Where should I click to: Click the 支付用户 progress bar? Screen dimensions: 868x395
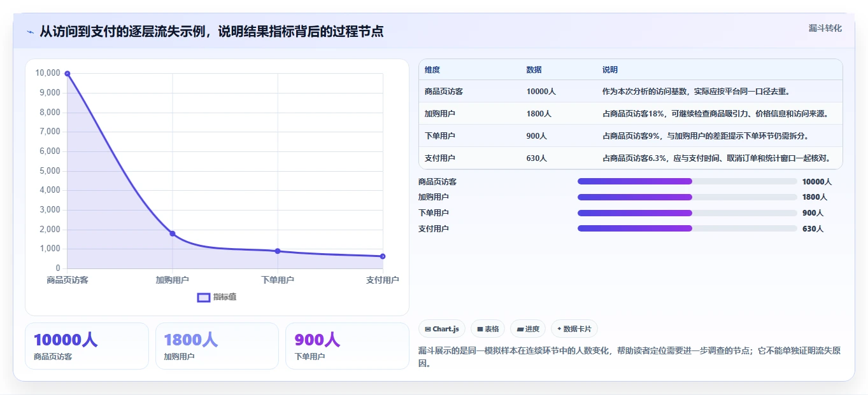point(687,228)
